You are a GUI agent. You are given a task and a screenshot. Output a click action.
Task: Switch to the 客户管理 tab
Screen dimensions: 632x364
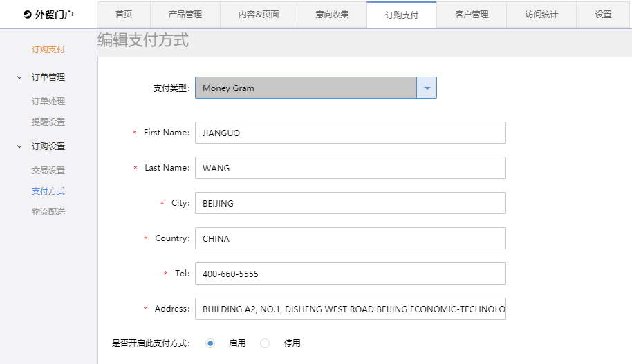472,15
